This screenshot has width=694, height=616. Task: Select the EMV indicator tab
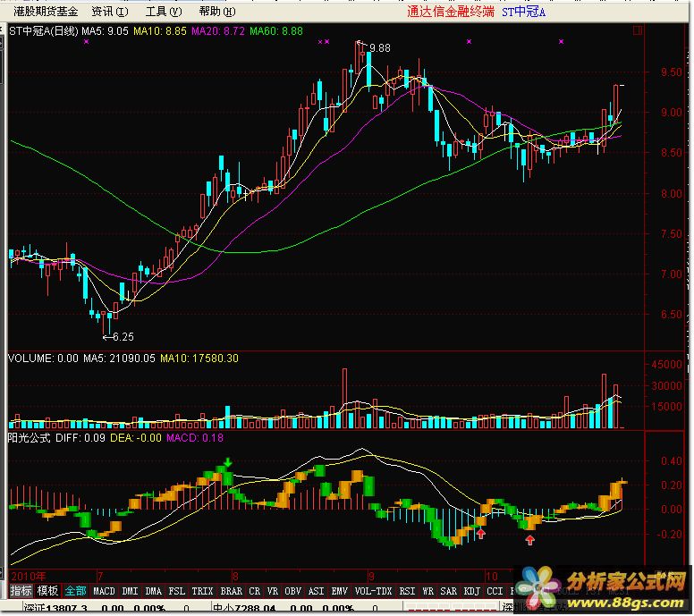pyautogui.click(x=340, y=591)
